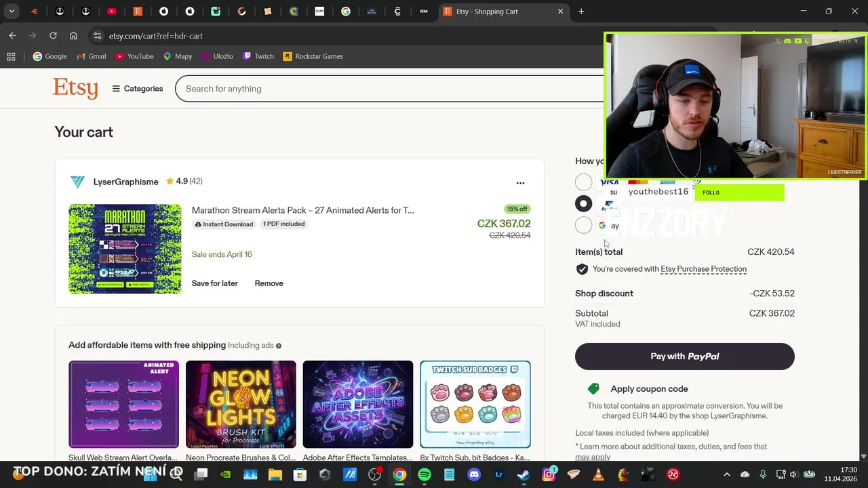The height and width of the screenshot is (488, 868).
Task: Click the Search for anything field
Action: (390, 89)
